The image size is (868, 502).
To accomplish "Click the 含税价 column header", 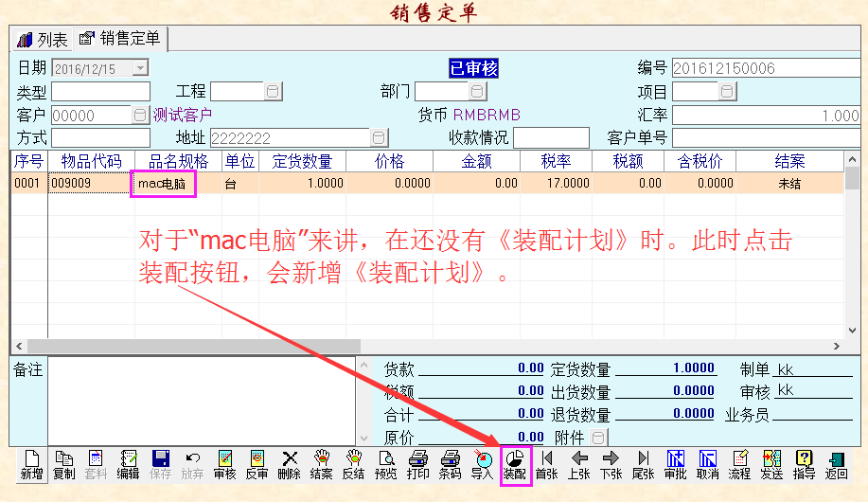I will click(700, 161).
